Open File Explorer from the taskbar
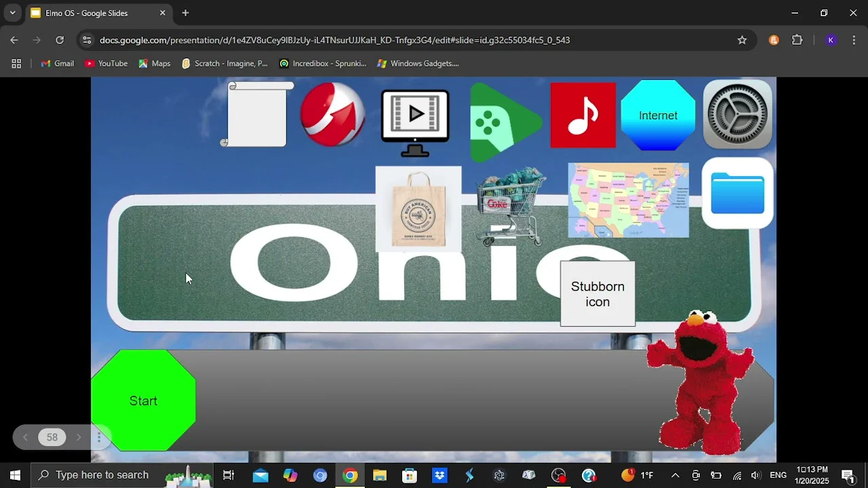 [x=380, y=475]
